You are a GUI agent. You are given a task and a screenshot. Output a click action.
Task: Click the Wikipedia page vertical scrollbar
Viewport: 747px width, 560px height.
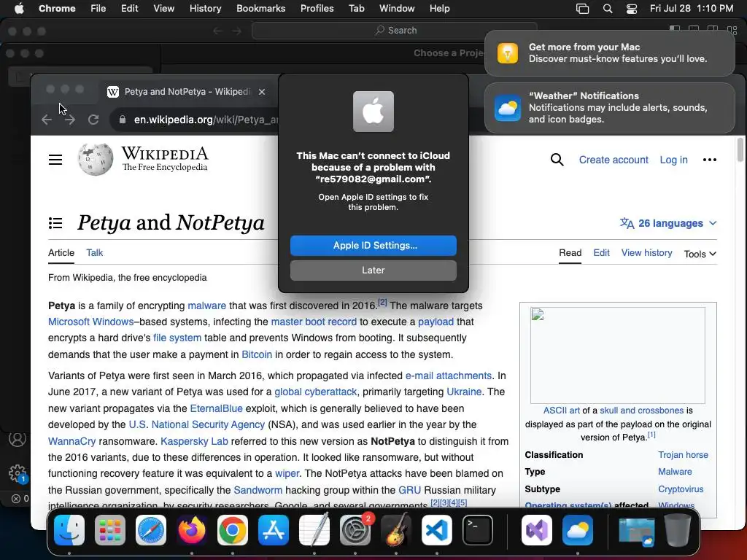point(740,150)
